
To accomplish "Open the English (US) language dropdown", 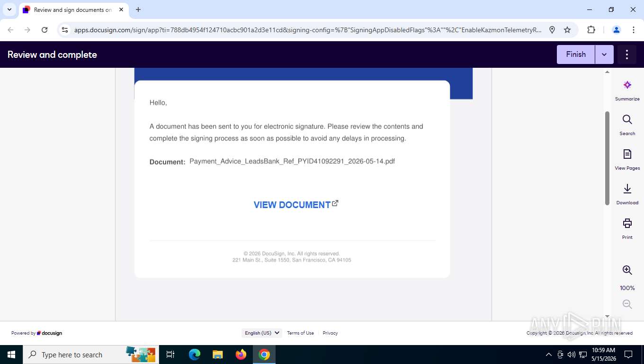I will coord(262,333).
